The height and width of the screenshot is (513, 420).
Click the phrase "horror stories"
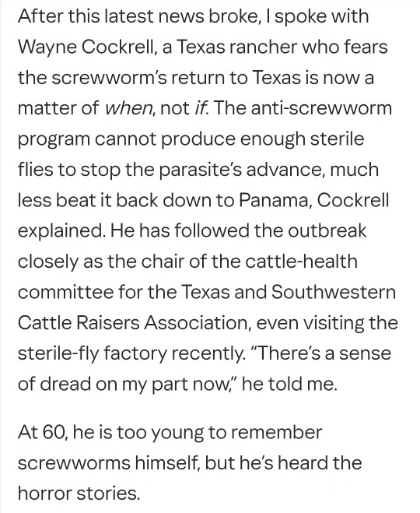click(x=79, y=494)
